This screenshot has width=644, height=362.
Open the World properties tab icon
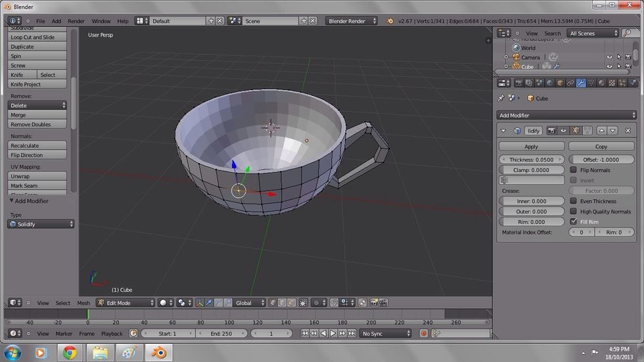[x=549, y=83]
